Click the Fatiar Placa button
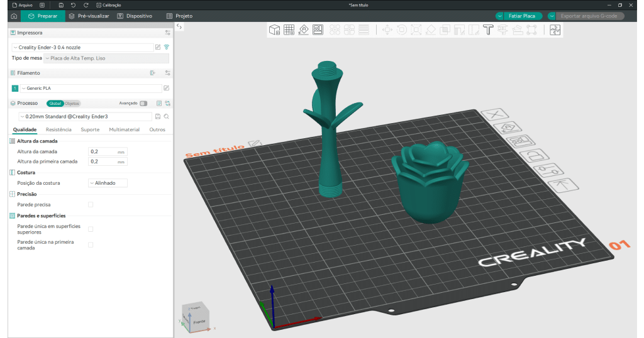Screen dimensions: 644x338 521,16
